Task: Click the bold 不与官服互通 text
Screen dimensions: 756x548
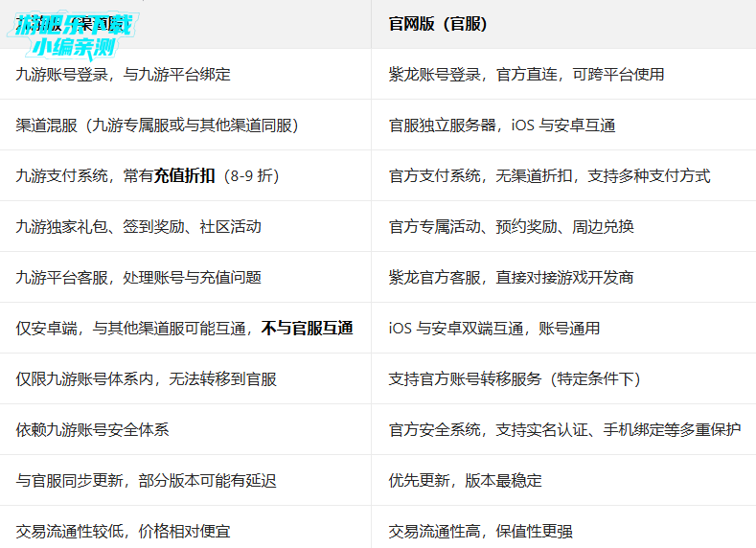Action: 307,329
